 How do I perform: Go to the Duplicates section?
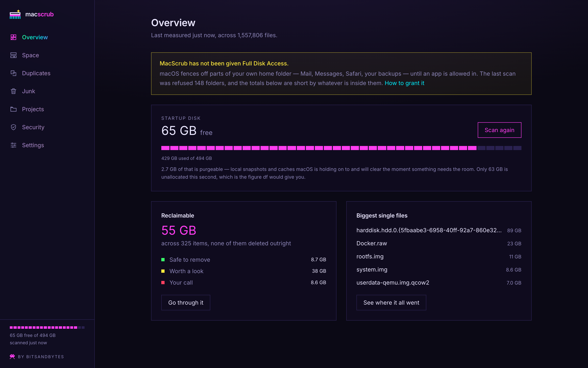(36, 73)
